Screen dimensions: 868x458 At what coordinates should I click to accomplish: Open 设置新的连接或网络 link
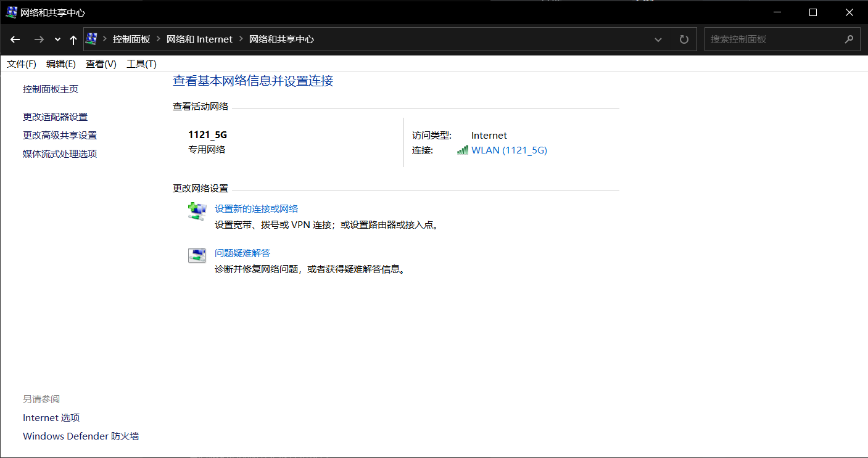256,209
